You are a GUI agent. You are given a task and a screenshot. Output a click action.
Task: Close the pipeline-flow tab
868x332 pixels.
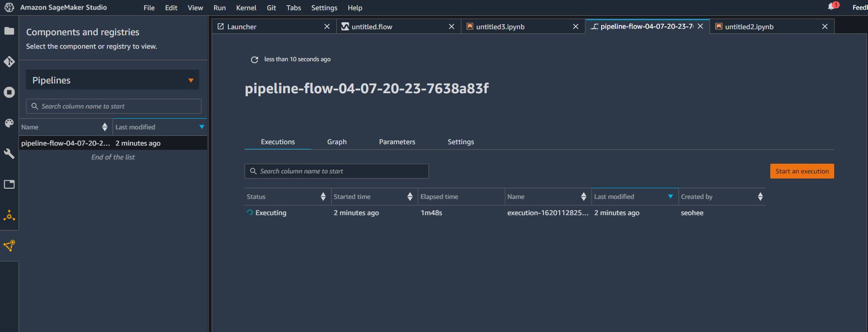700,26
